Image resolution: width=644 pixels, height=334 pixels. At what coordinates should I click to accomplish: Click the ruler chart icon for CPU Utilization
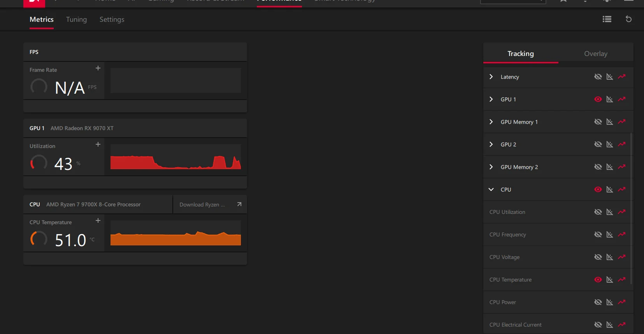[x=610, y=212]
